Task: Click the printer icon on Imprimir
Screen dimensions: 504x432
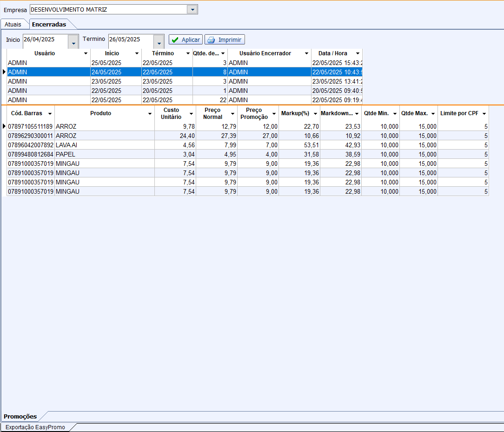Action: click(211, 40)
